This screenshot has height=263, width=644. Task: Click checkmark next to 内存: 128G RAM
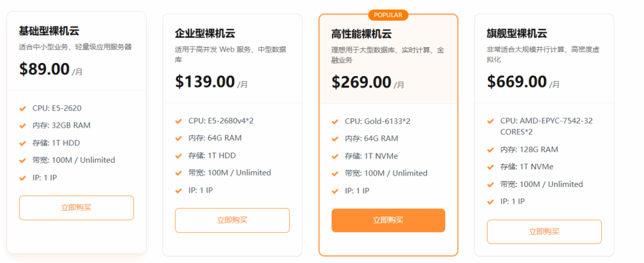[x=491, y=150]
